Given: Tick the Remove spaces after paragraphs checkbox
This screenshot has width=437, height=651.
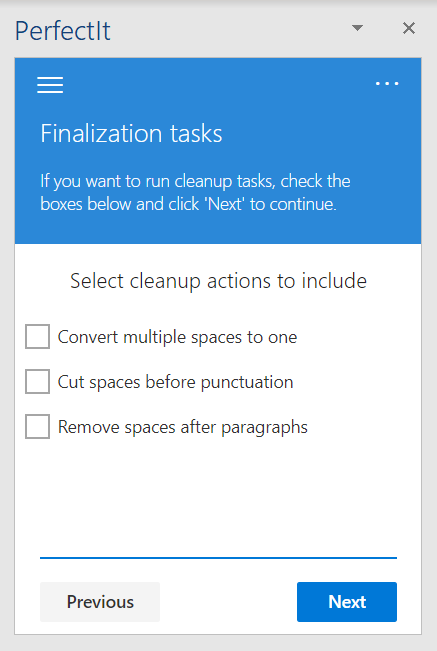Looking at the screenshot, I should (37, 426).
